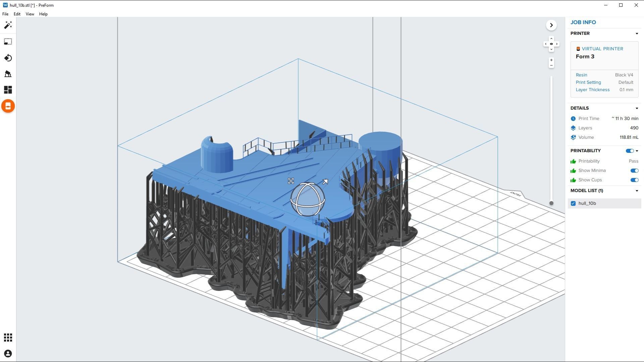Rotate view left with the left arrow
644x362 pixels.
point(546,44)
